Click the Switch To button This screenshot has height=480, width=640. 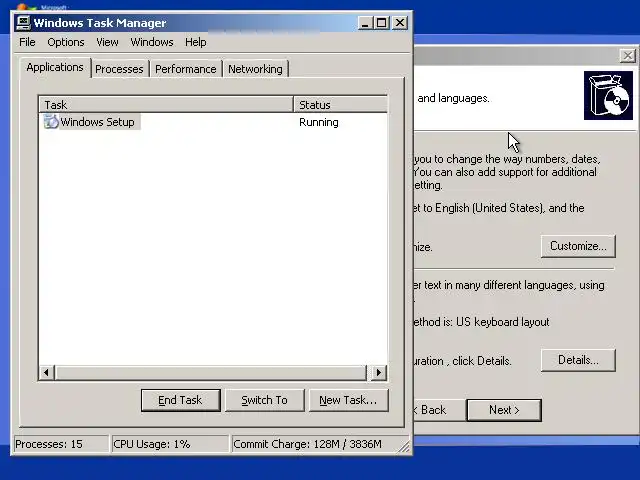click(264, 400)
